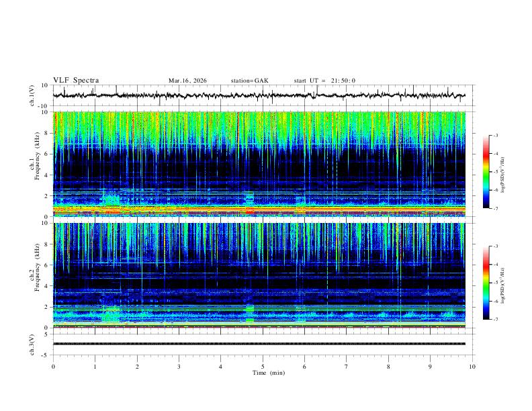Select the date text "Mar.16, 2026"
Viewport: 532px width, 411px height.
pos(187,81)
